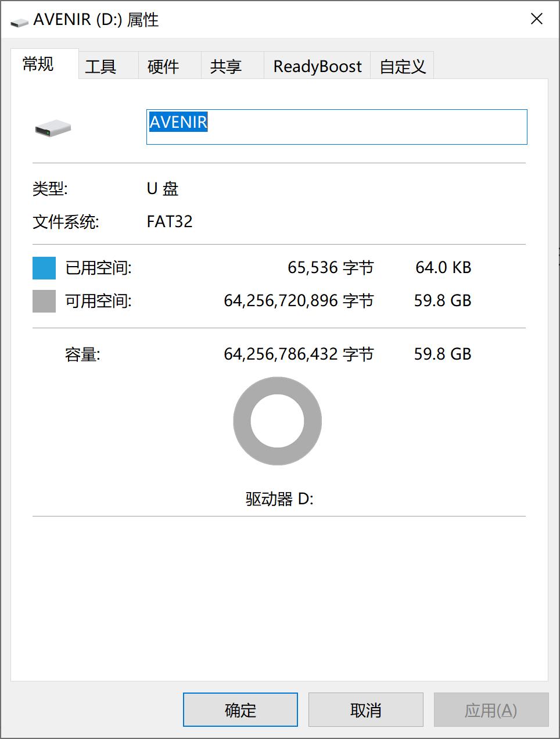Click the U 盘 type label
The image size is (560, 739).
(x=163, y=189)
